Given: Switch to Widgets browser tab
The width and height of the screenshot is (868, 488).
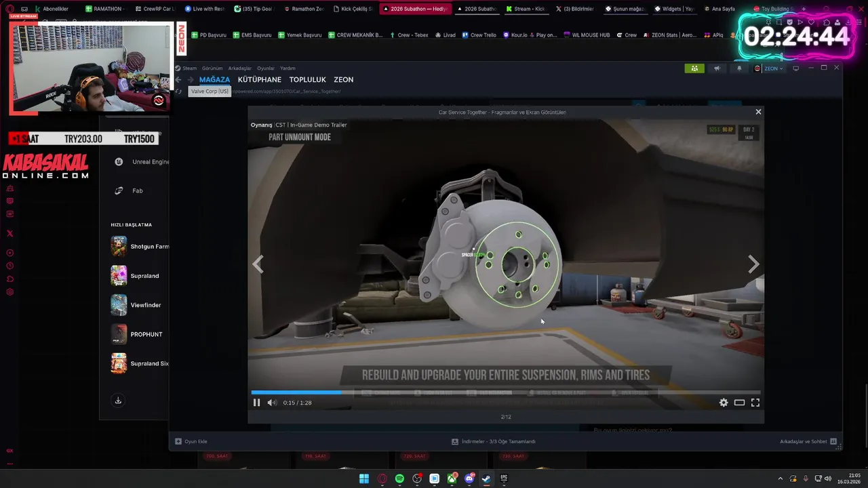Looking at the screenshot, I should pyautogui.click(x=673, y=9).
